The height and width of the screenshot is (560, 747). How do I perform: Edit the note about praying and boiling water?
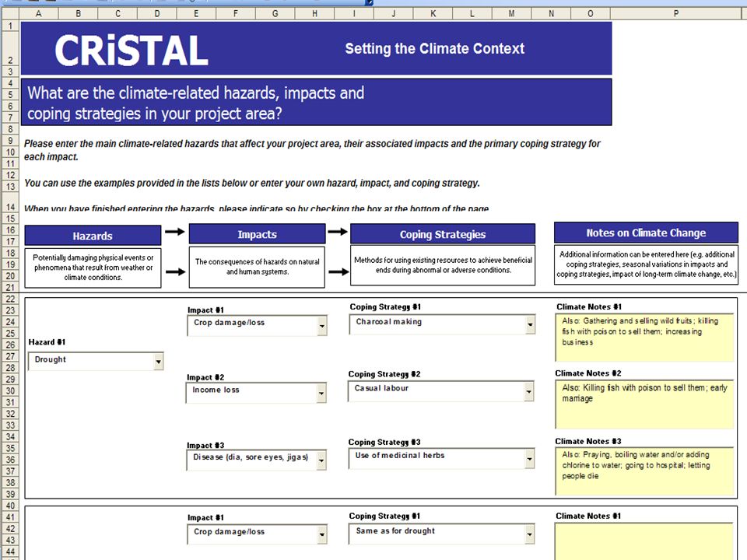coord(644,471)
